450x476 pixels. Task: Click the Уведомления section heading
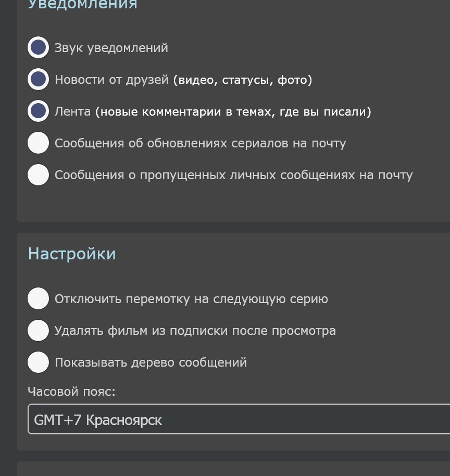tap(82, 4)
